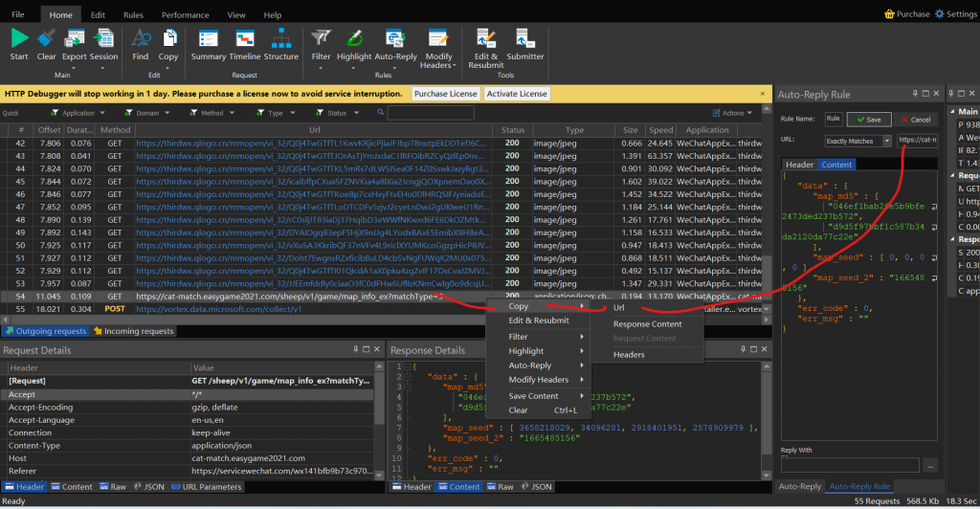The height and width of the screenshot is (509, 980).
Task: Open the Structure view icon
Action: tap(280, 39)
